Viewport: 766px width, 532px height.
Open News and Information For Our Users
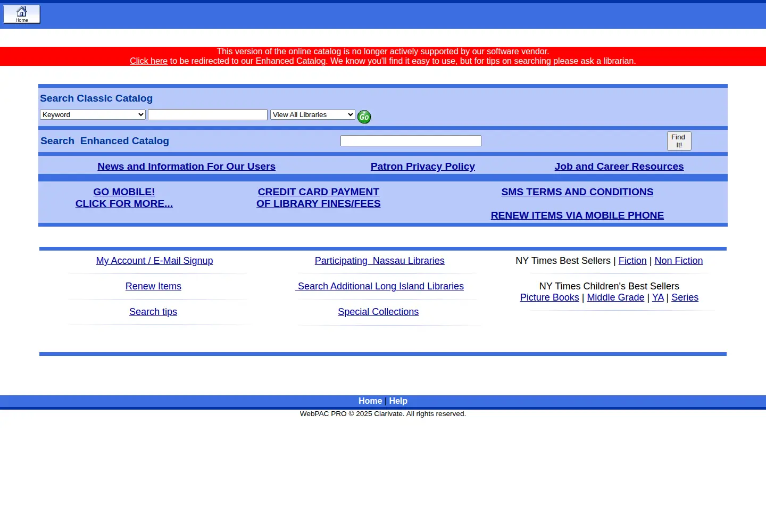pos(187,167)
